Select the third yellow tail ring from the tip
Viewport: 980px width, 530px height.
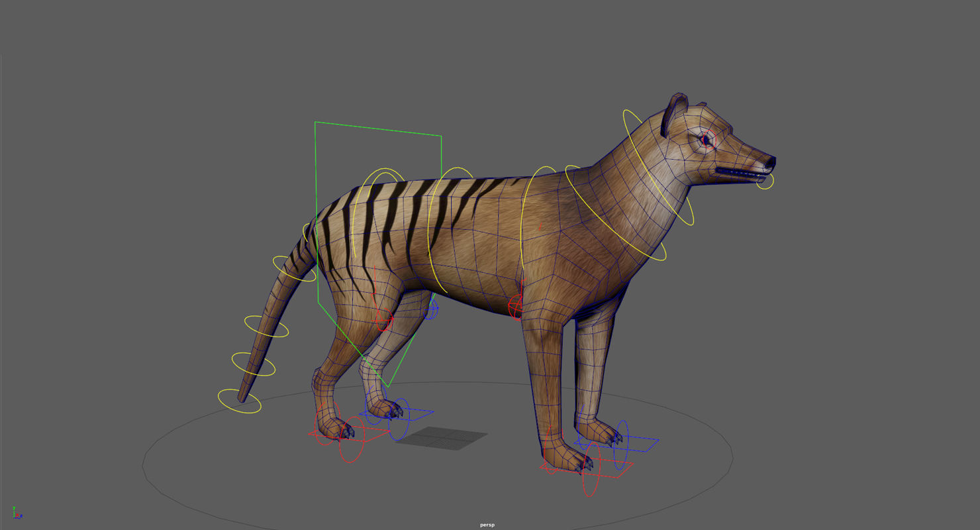[266, 327]
